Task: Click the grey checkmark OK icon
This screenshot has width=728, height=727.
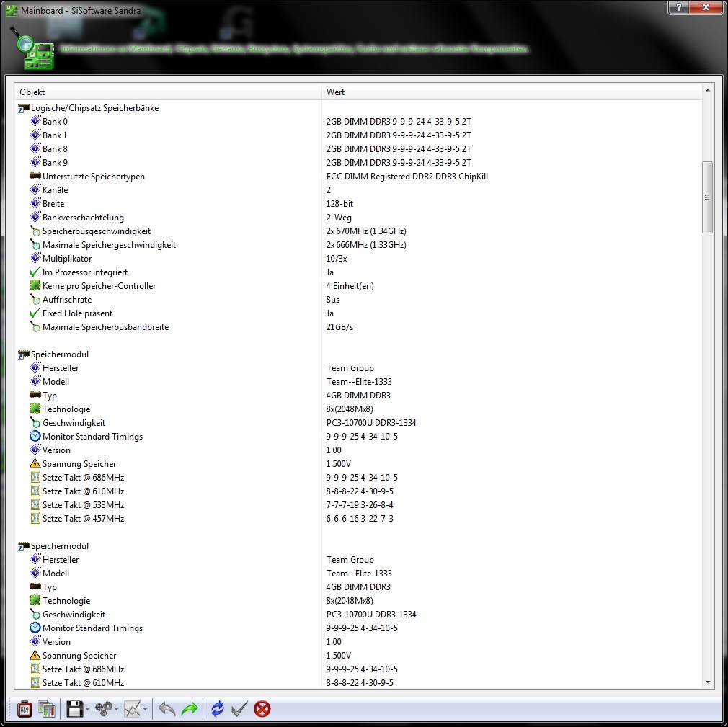Action: [239, 709]
